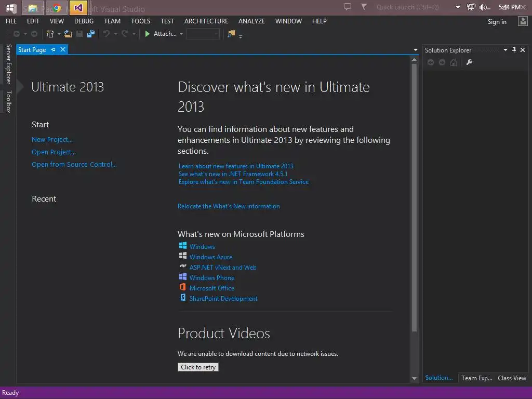Click the Find in Files toolbar icon
This screenshot has width=532, height=399.
[231, 34]
